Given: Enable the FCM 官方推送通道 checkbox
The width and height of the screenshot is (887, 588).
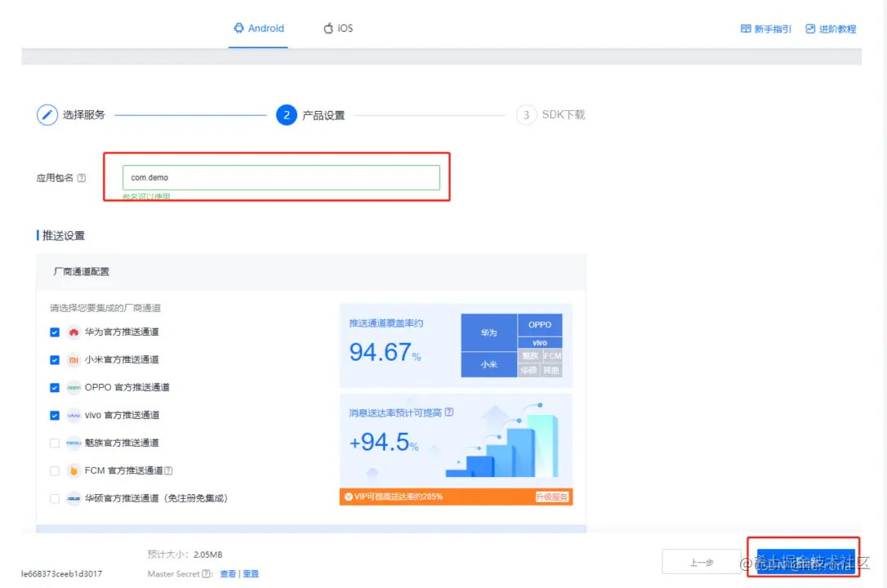Looking at the screenshot, I should point(54,471).
